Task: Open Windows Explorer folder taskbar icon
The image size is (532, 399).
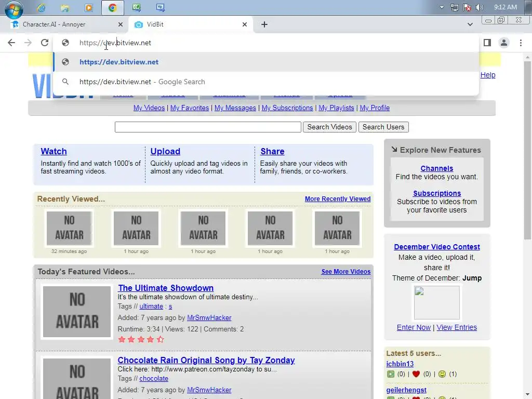Action: (65, 8)
